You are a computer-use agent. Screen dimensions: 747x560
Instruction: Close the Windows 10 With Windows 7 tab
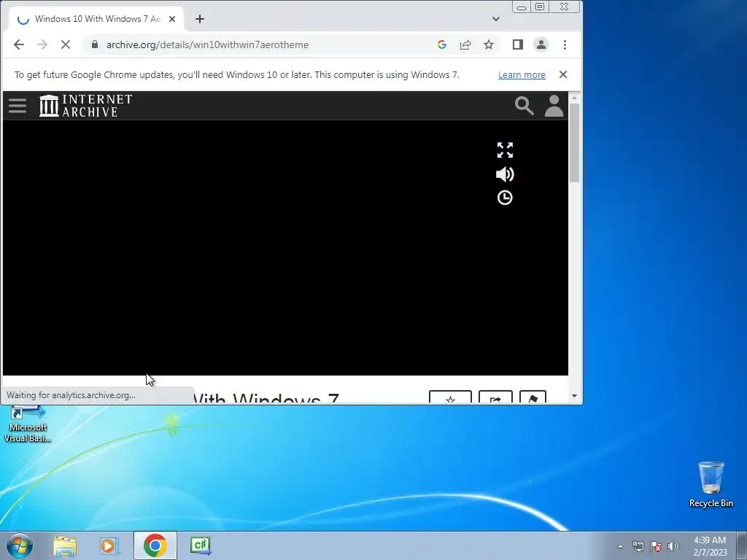tap(172, 19)
